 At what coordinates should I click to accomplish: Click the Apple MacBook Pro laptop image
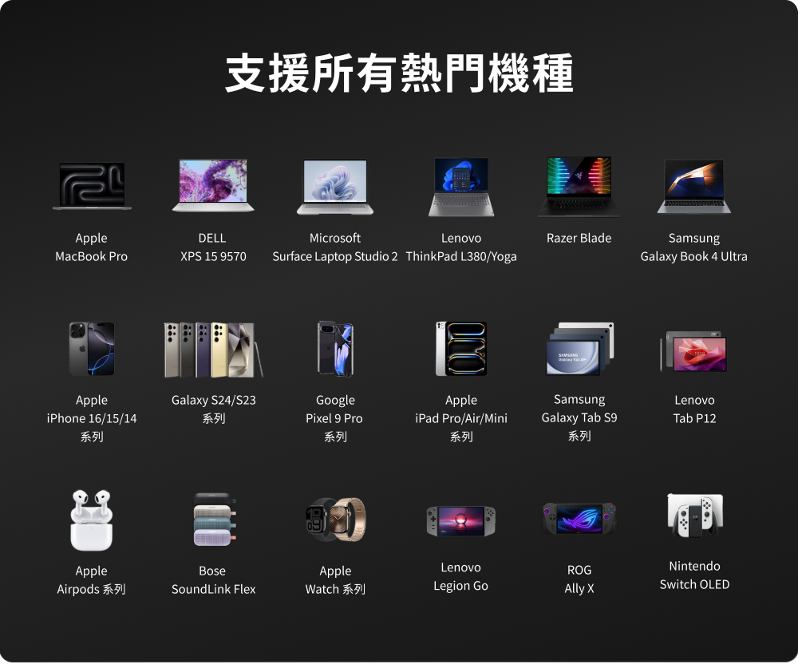[92, 186]
